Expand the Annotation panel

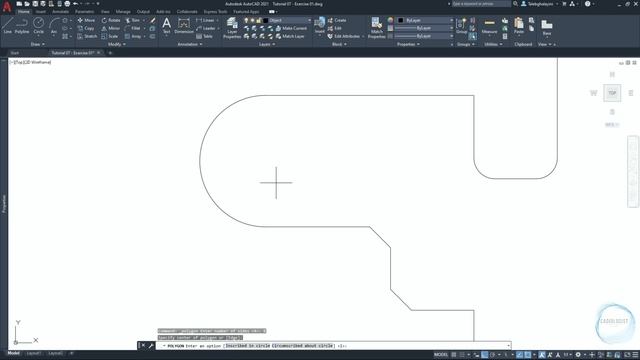click(190, 44)
